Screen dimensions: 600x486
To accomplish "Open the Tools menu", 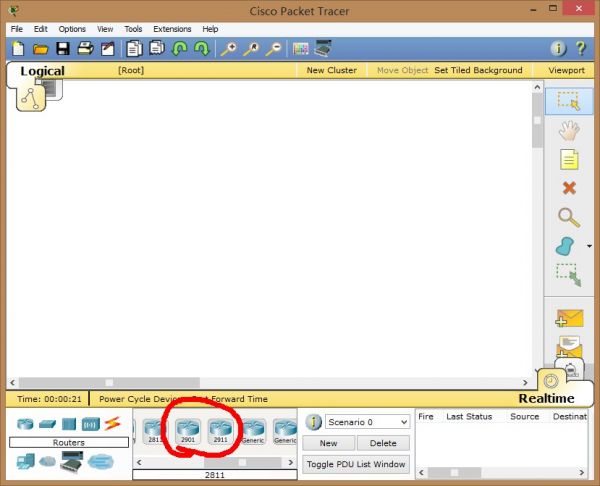I will coord(133,29).
